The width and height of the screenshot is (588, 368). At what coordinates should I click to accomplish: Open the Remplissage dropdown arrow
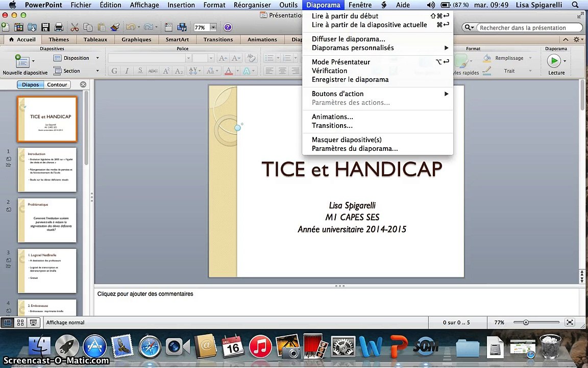(x=530, y=58)
